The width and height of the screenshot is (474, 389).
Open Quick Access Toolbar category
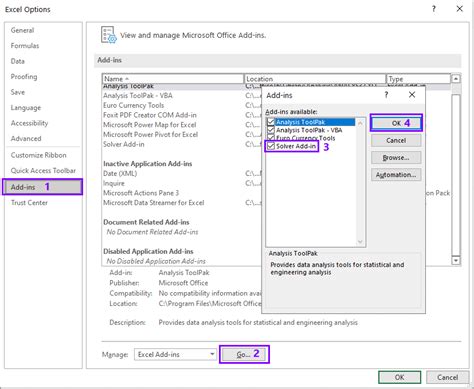[43, 171]
